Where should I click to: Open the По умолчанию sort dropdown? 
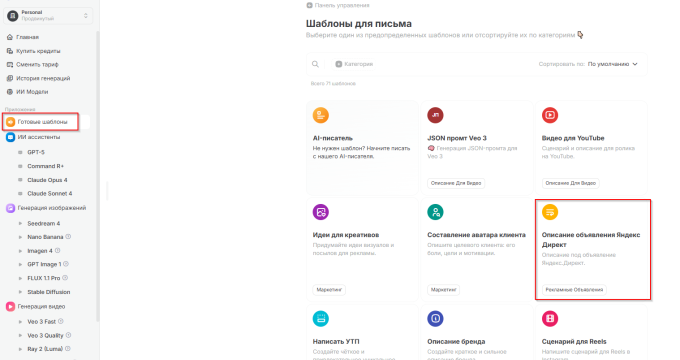tap(612, 64)
